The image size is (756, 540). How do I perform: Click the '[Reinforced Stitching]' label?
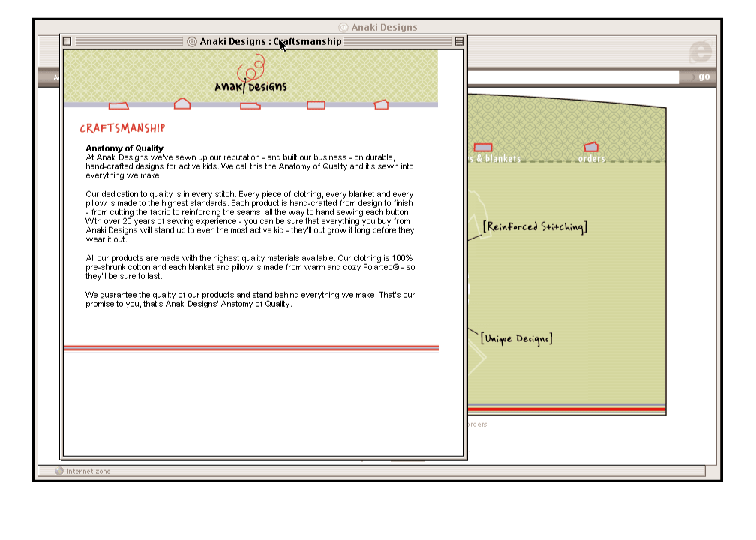tap(535, 226)
